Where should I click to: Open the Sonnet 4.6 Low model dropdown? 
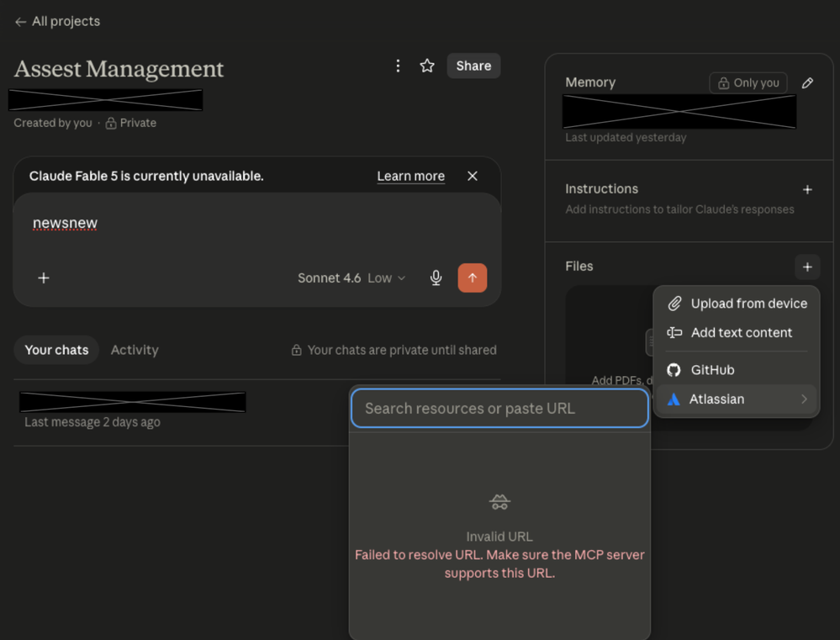click(351, 278)
